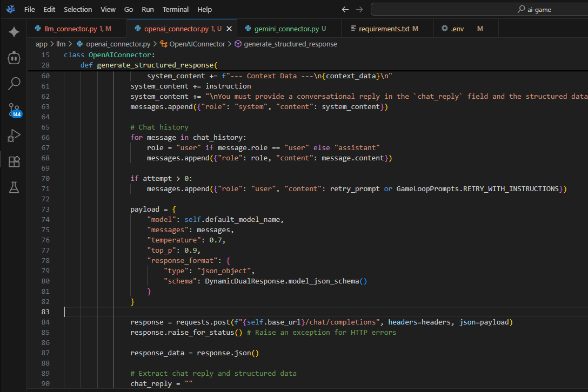This screenshot has width=588, height=392.
Task: Expand the llm folder breadcrumb
Action: 61,44
